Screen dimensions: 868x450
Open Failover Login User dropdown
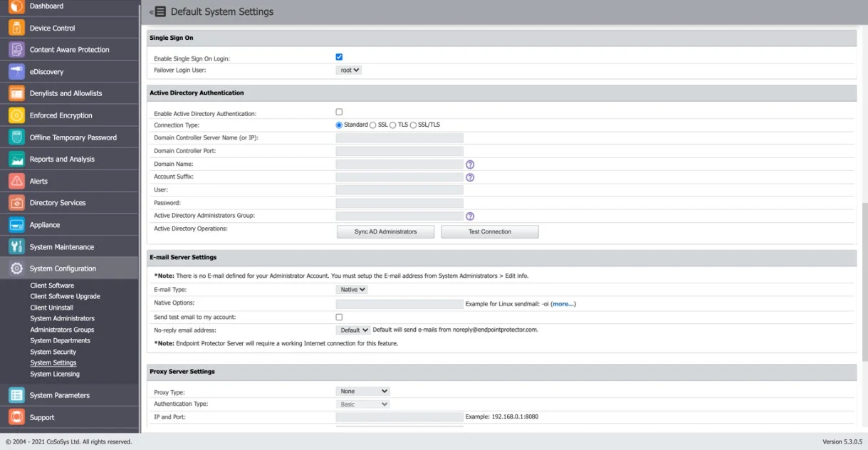349,70
